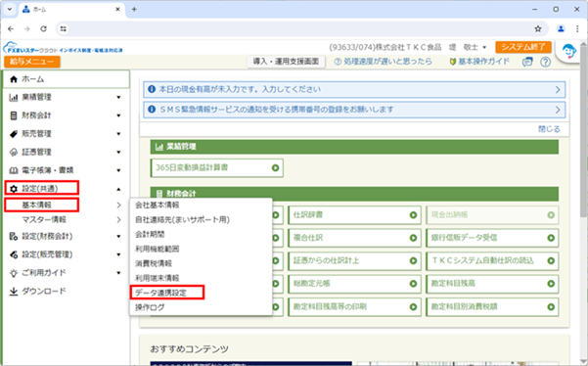The width and height of the screenshot is (588, 366).
Task: Open 処理速度が遅いと思ったら link
Action: (384, 62)
